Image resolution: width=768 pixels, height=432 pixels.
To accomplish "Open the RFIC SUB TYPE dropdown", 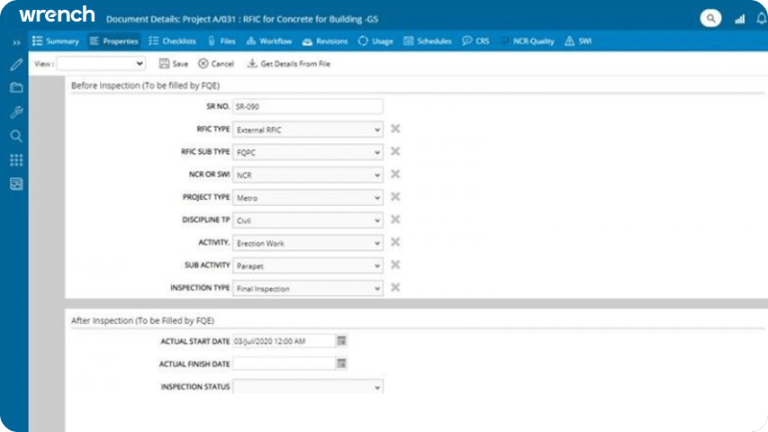I will coord(308,152).
